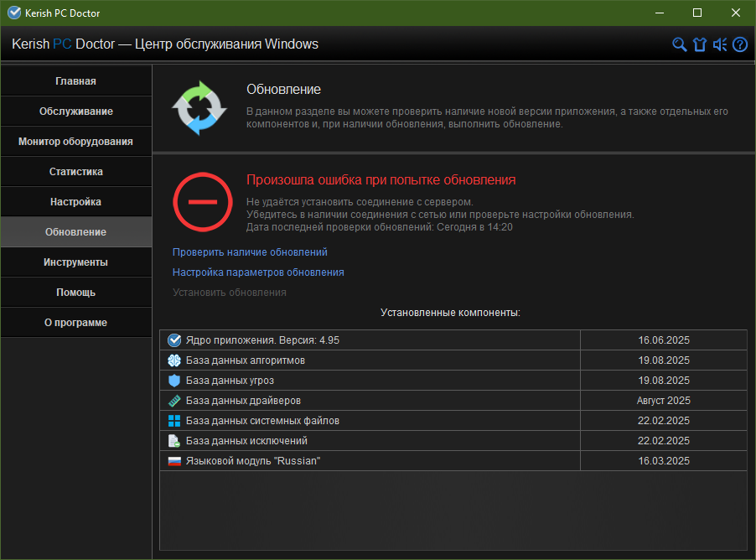The image size is (756, 560).
Task: Open the Настройка параметров обновления link
Action: 258,272
